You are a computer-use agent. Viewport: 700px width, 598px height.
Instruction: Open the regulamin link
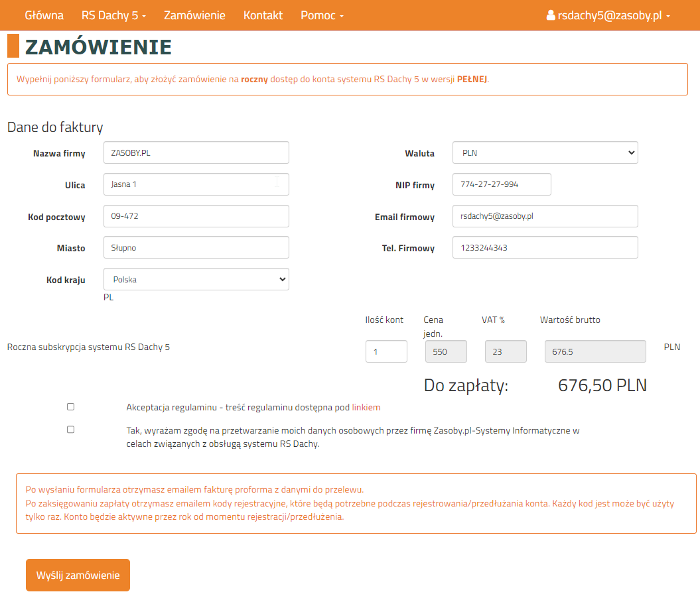click(x=366, y=408)
